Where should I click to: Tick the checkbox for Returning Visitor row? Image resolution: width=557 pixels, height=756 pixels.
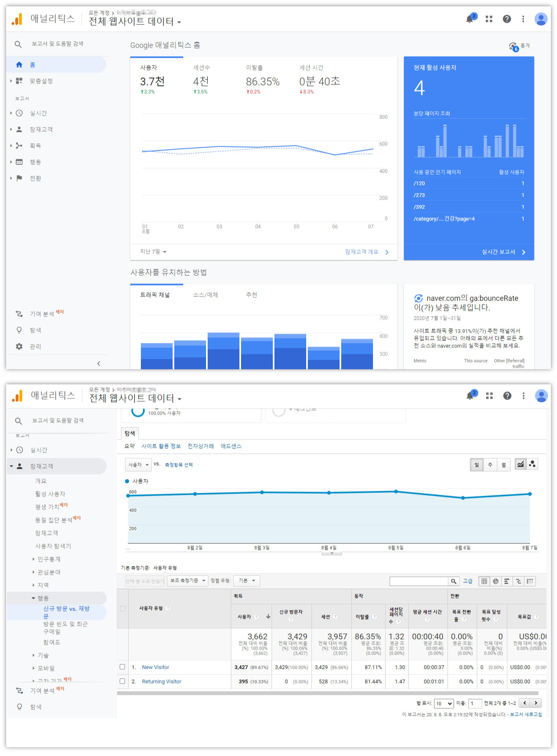pyautogui.click(x=122, y=681)
